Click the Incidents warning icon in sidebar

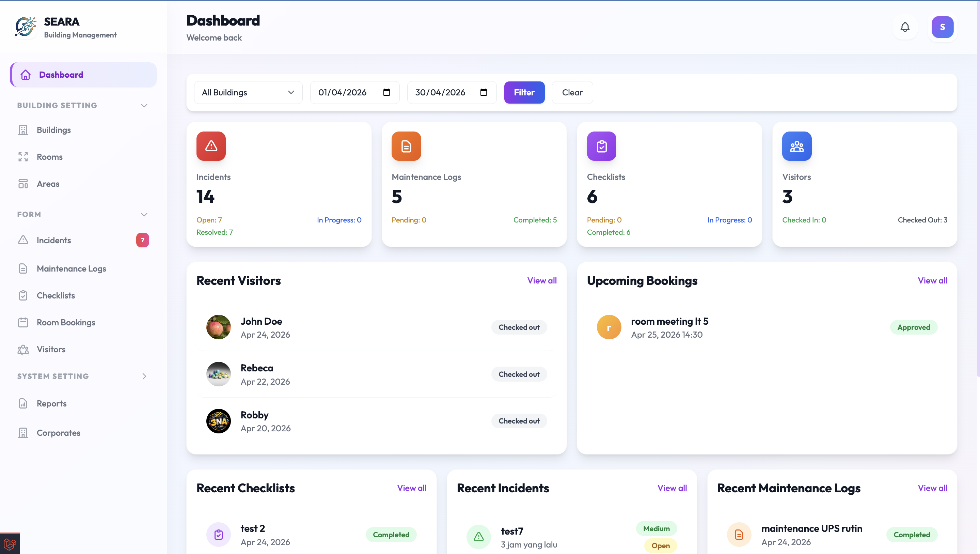point(23,240)
